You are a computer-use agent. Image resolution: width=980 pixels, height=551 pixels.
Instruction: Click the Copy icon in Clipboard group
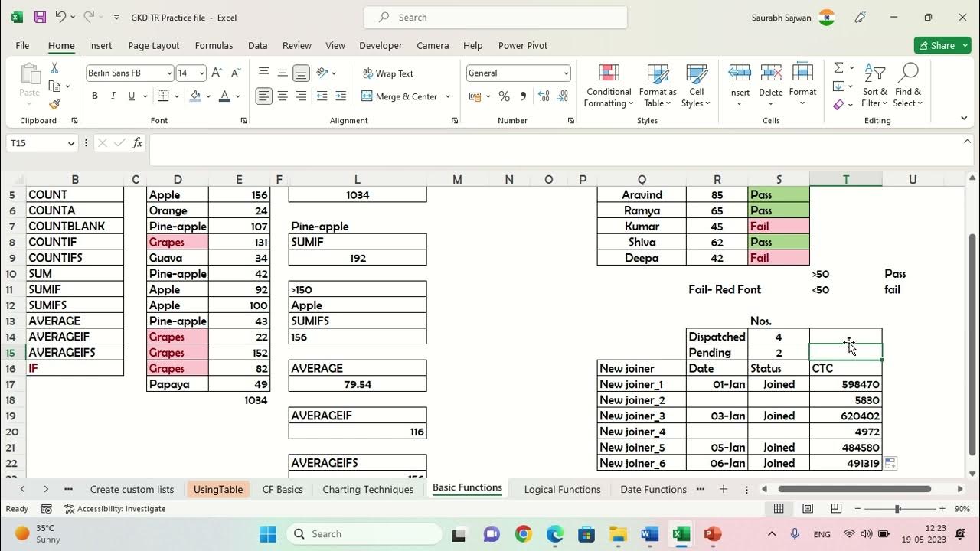click(x=55, y=86)
